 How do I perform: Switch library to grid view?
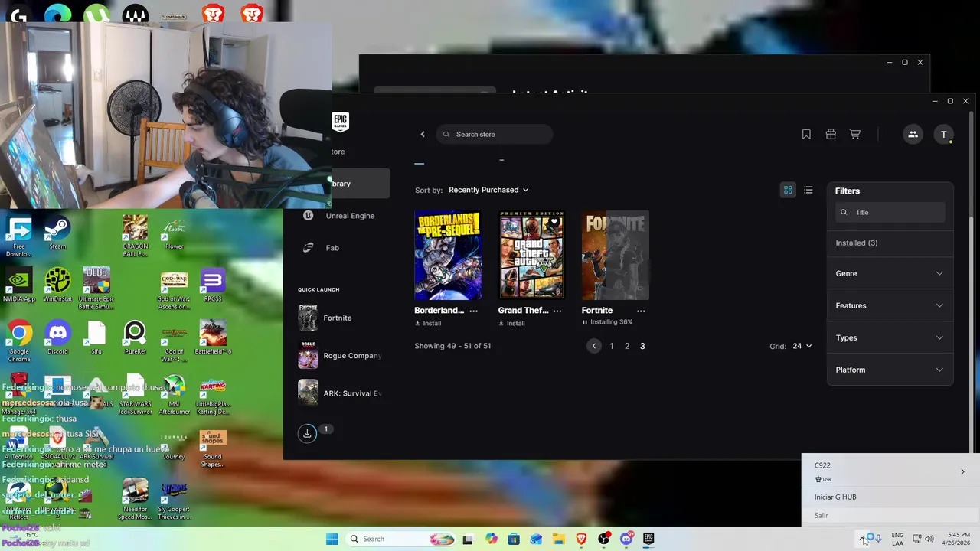(788, 190)
